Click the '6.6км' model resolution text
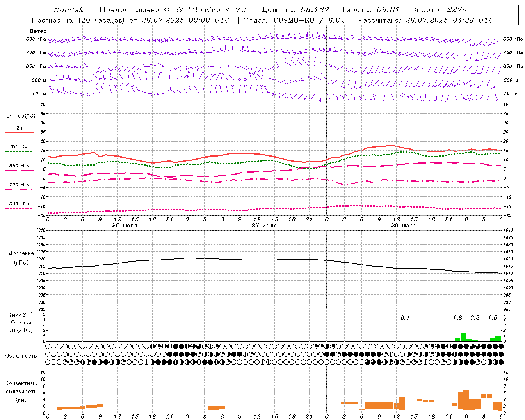Viewport: 525px width, 420px height. click(x=338, y=20)
